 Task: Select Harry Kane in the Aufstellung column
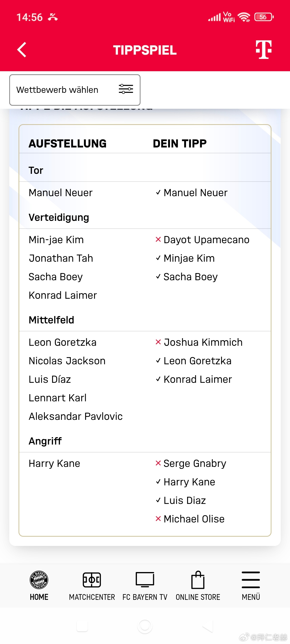54,464
